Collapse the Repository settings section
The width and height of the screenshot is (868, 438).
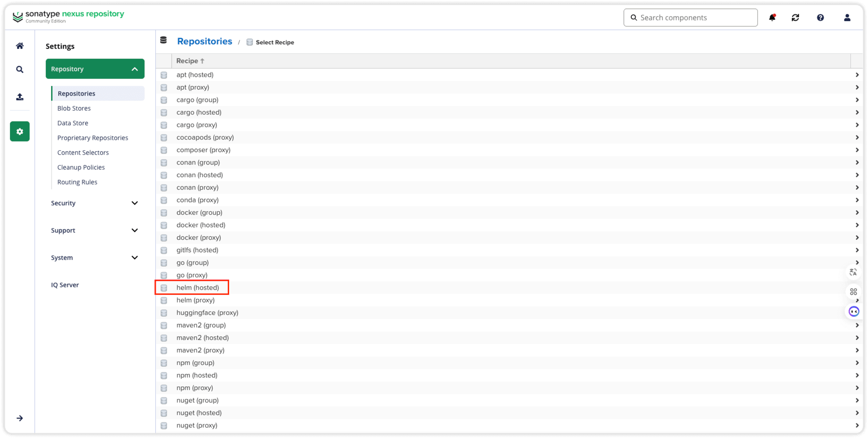tap(95, 69)
